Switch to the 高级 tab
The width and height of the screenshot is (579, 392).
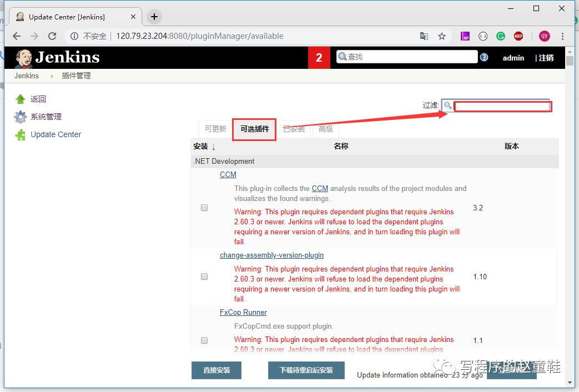coord(326,129)
